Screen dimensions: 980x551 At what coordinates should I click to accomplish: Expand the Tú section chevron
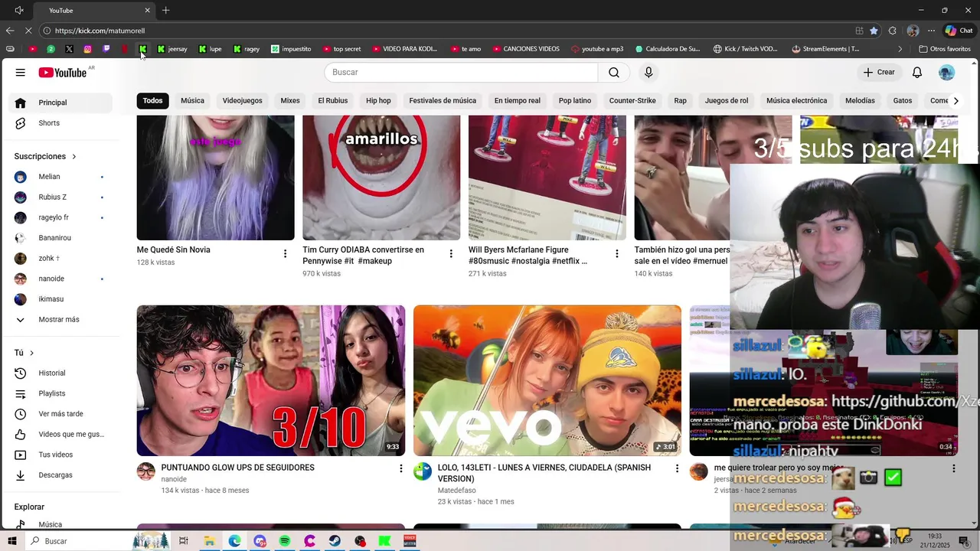31,353
